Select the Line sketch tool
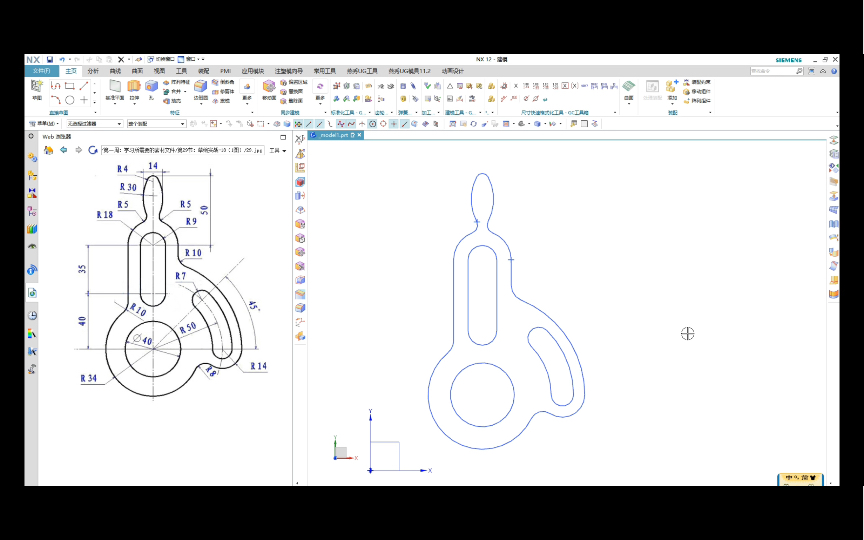The image size is (864, 540). pos(84,85)
